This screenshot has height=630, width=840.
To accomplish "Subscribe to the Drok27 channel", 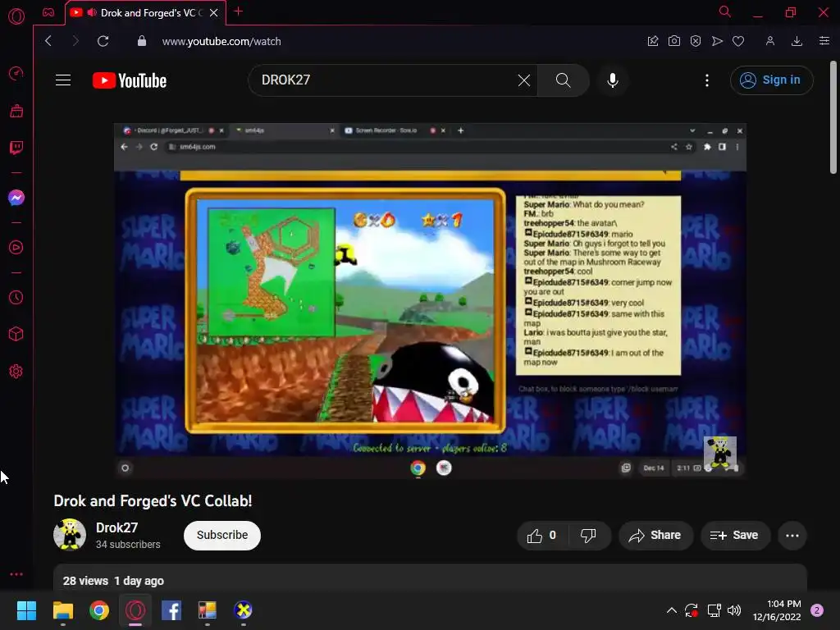I will pyautogui.click(x=221, y=535).
